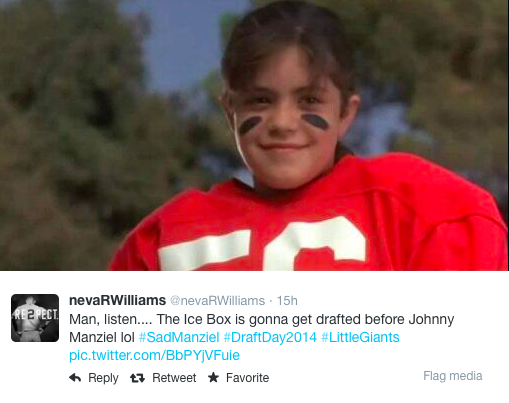Open the @nevaRWilliams handle
Screen dimensions: 509x403
point(217,301)
